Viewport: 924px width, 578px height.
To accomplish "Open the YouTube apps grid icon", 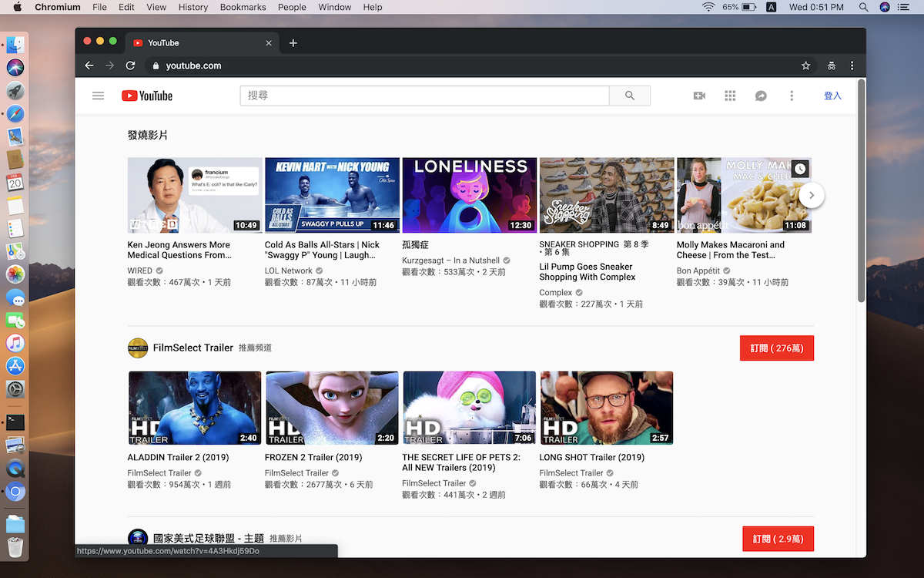I will tap(730, 96).
